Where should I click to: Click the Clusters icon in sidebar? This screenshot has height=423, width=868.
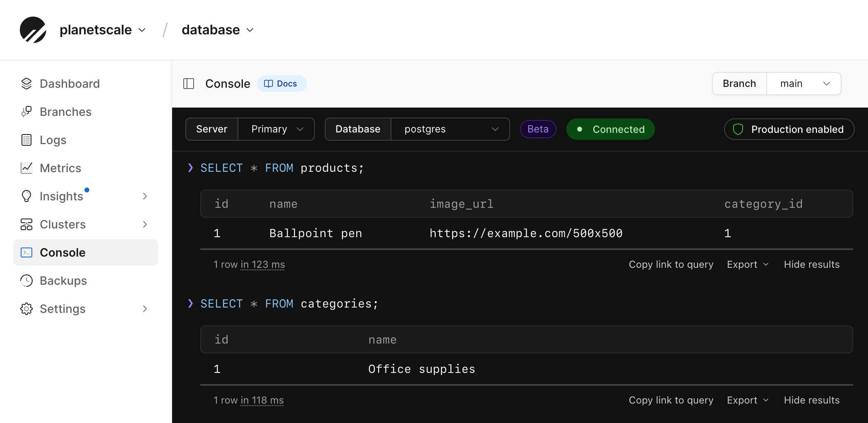click(x=26, y=224)
